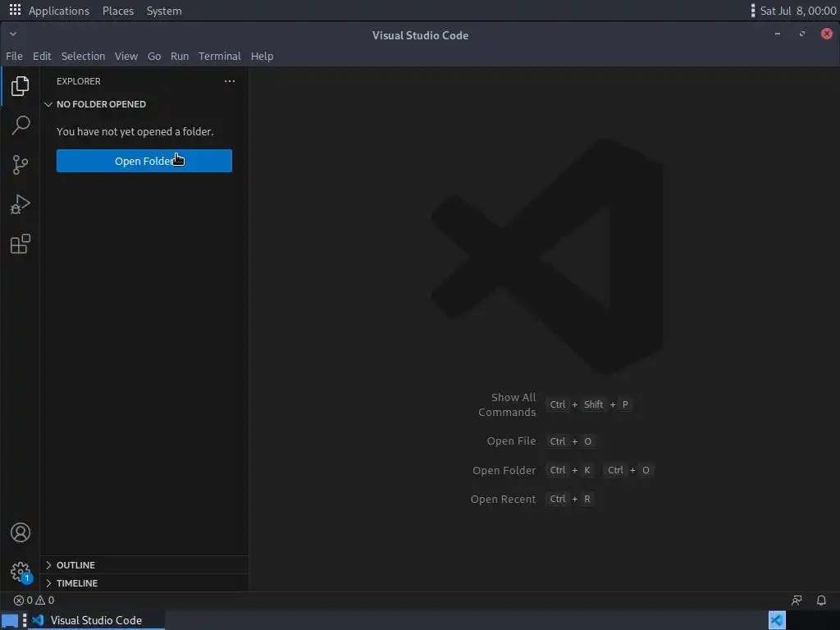Viewport: 840px width, 630px height.
Task: Open the window menu chevron in title bar
Action: pyautogui.click(x=13, y=34)
